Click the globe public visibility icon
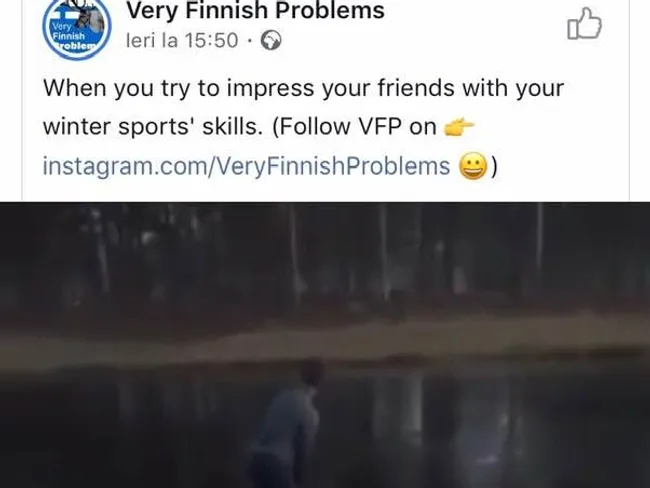This screenshot has height=488, width=650. pos(271,41)
